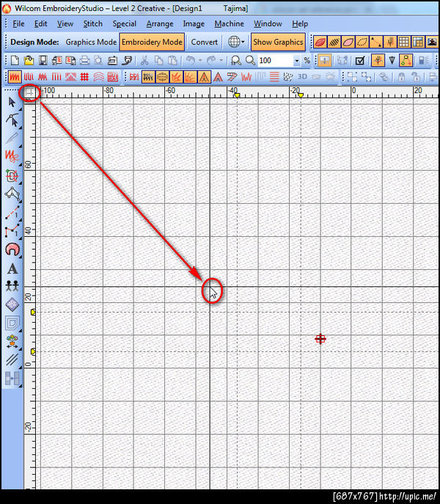
Task: Toggle the diagonal black stripes view button
Action: tap(334, 42)
